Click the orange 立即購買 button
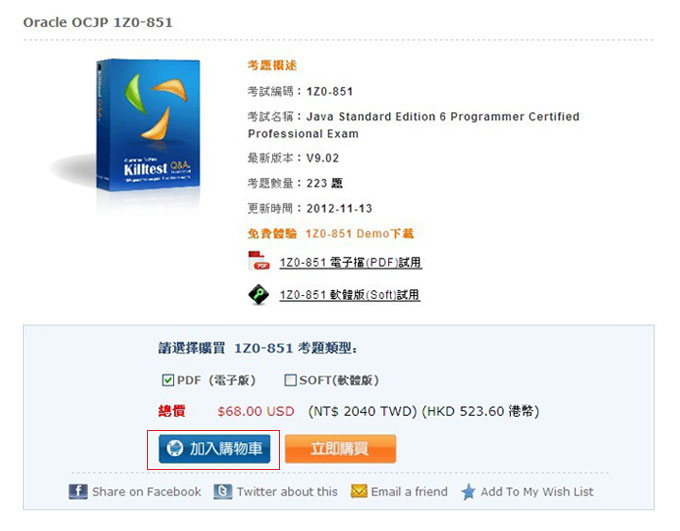 340,449
